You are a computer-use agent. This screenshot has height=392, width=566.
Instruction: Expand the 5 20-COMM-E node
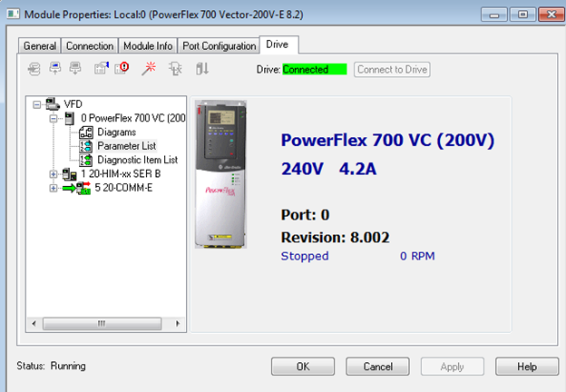tap(53, 188)
